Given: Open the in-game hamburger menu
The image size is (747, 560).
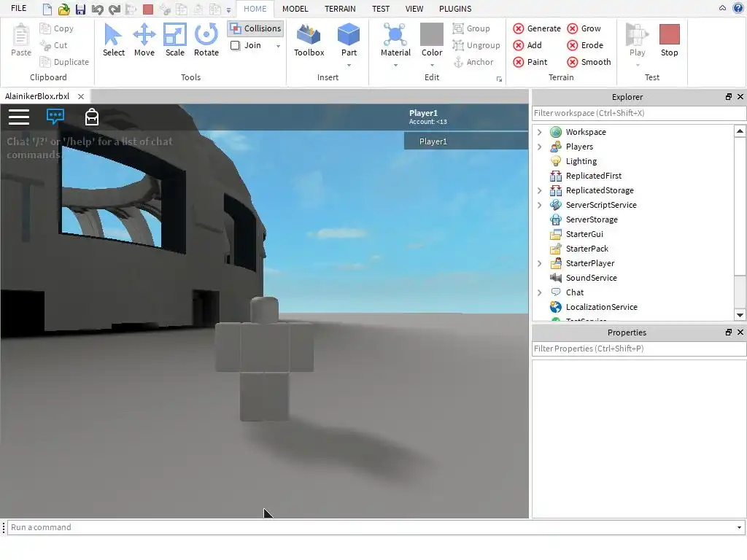Looking at the screenshot, I should click(19, 117).
